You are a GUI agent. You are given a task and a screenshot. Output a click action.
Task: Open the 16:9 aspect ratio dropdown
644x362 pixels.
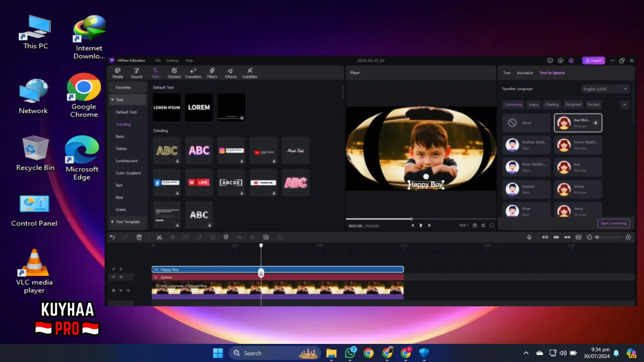tap(463, 225)
